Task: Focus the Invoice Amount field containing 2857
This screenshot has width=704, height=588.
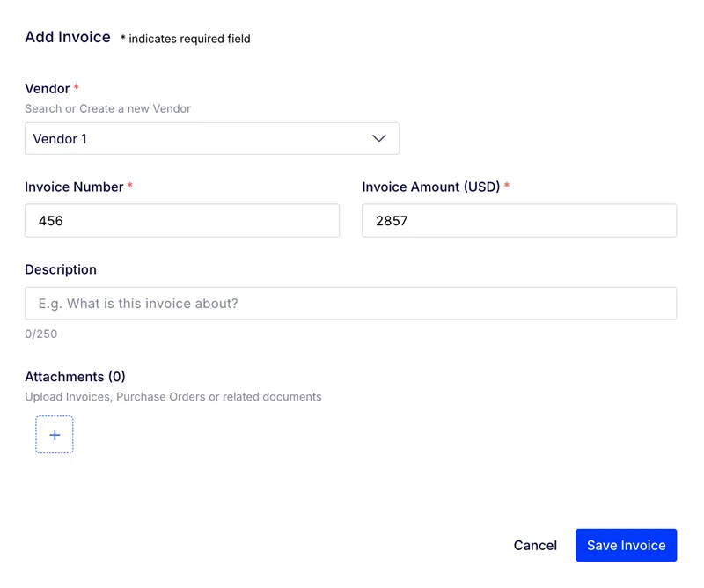Action: point(519,221)
